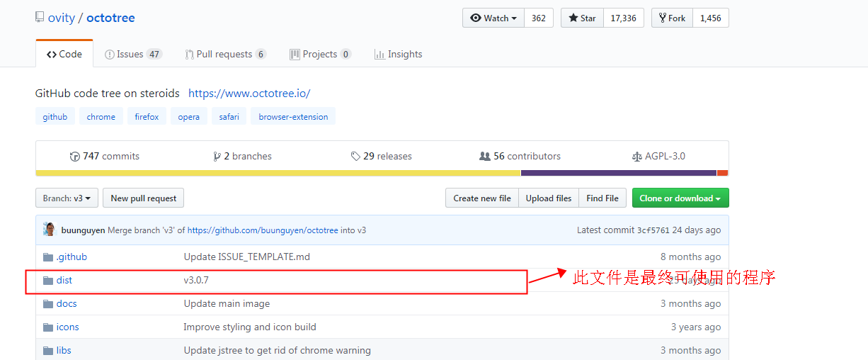The height and width of the screenshot is (360, 868).
Task: Open the https://www.octotree.io/ website link
Action: (x=249, y=94)
